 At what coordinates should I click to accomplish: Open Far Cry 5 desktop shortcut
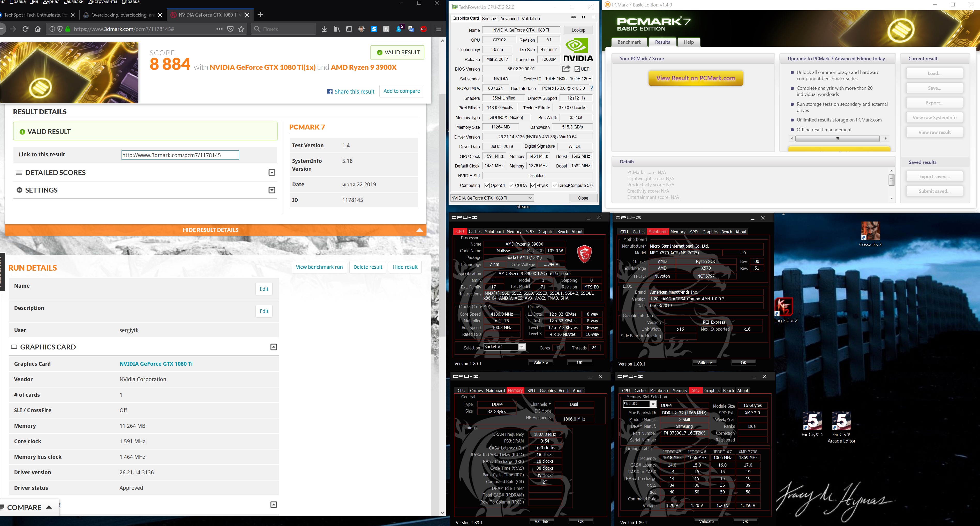click(x=813, y=424)
